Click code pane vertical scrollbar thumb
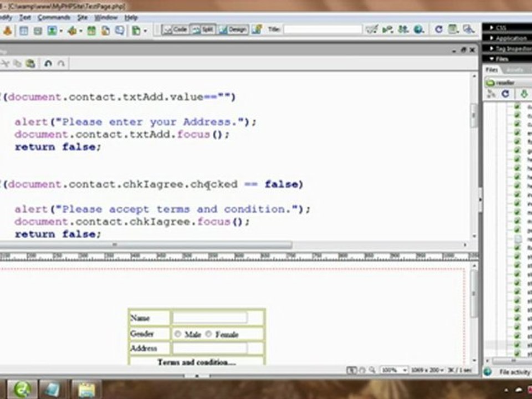532x399 pixels. click(474, 115)
